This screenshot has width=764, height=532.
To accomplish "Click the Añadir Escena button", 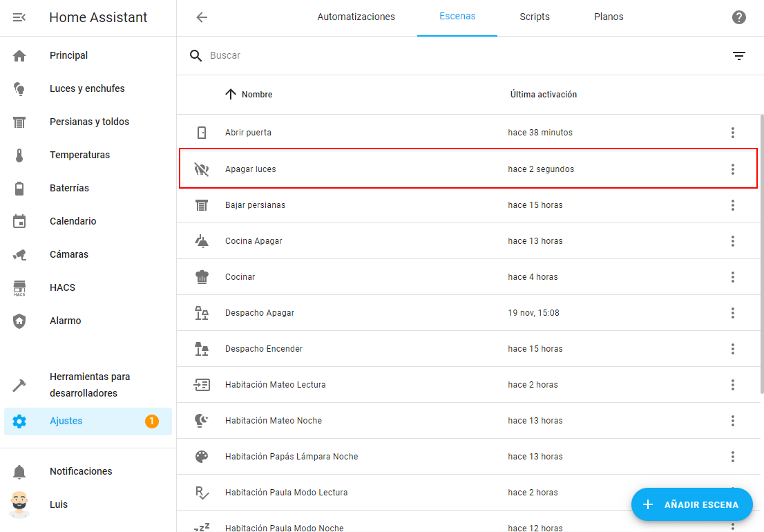I will (692, 504).
